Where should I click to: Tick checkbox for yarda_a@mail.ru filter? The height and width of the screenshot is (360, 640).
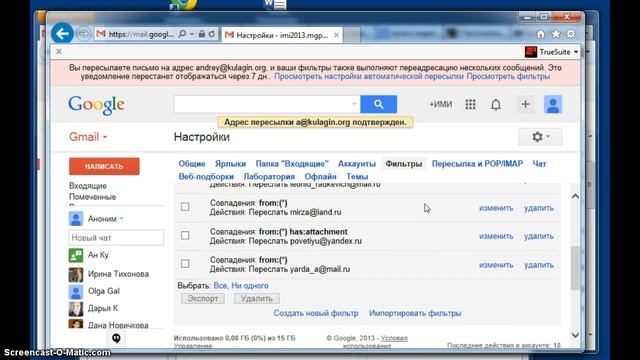click(185, 264)
